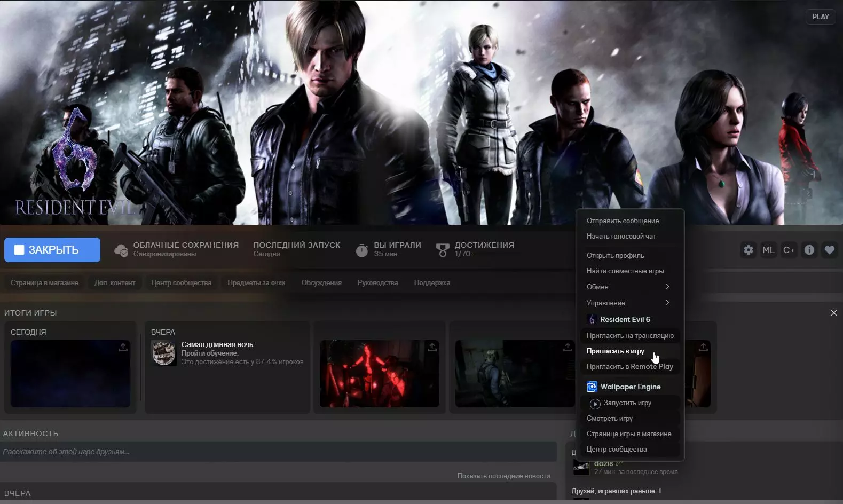Select Пригласить в игру from context menu
The width and height of the screenshot is (843, 504).
[x=616, y=351]
